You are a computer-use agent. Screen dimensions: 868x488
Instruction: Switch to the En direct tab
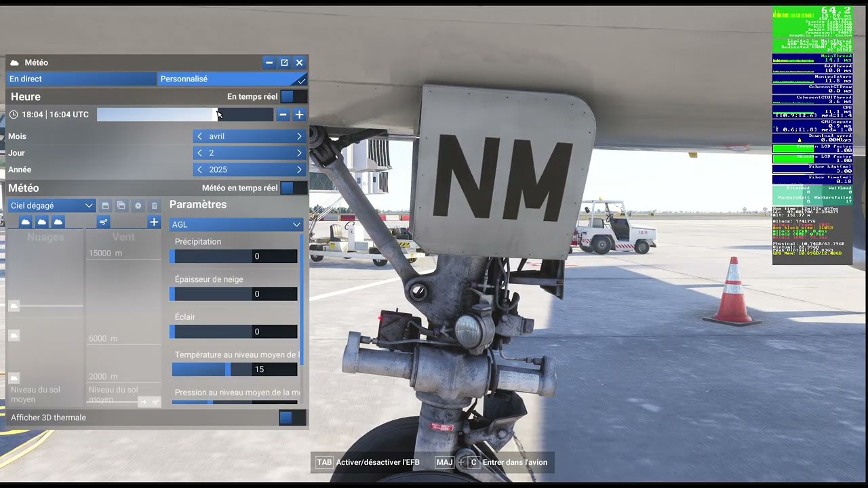point(81,79)
